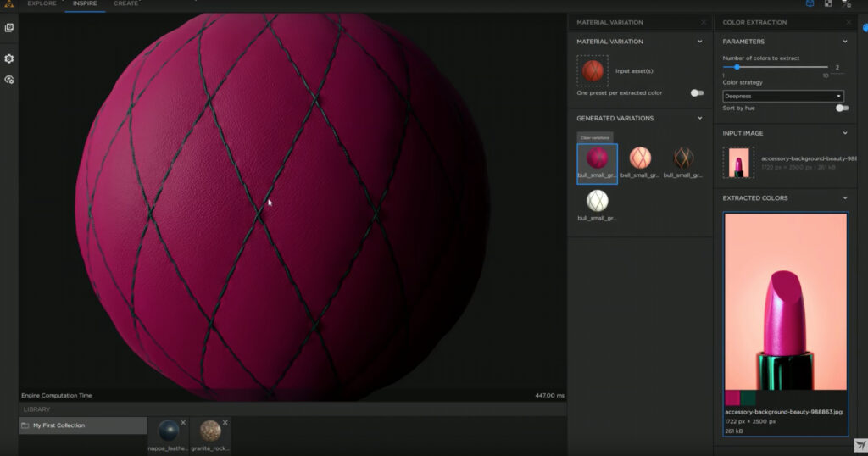Click the large lipstick extracted colors image
Viewport: 868px width, 456px height.
pyautogui.click(x=786, y=302)
